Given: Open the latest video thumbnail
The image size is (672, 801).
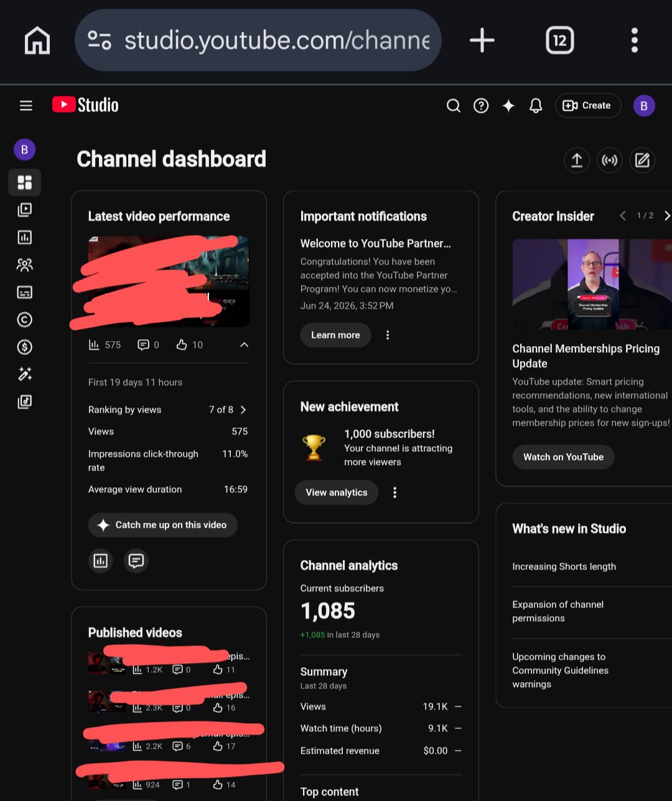Looking at the screenshot, I should pos(169,281).
